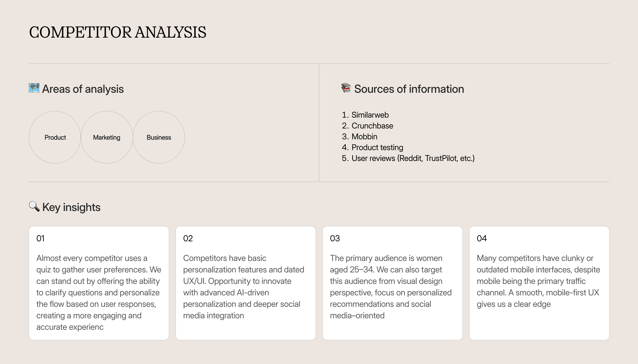Select the Marketing circle
The width and height of the screenshot is (638, 364).
[x=107, y=137]
